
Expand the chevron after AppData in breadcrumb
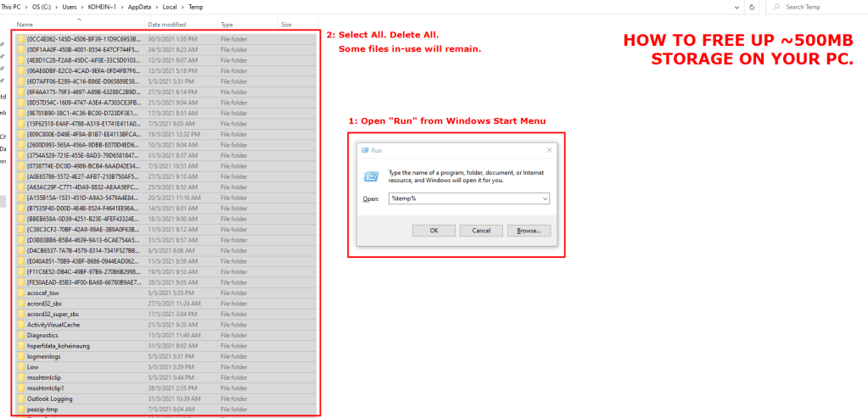tap(158, 7)
